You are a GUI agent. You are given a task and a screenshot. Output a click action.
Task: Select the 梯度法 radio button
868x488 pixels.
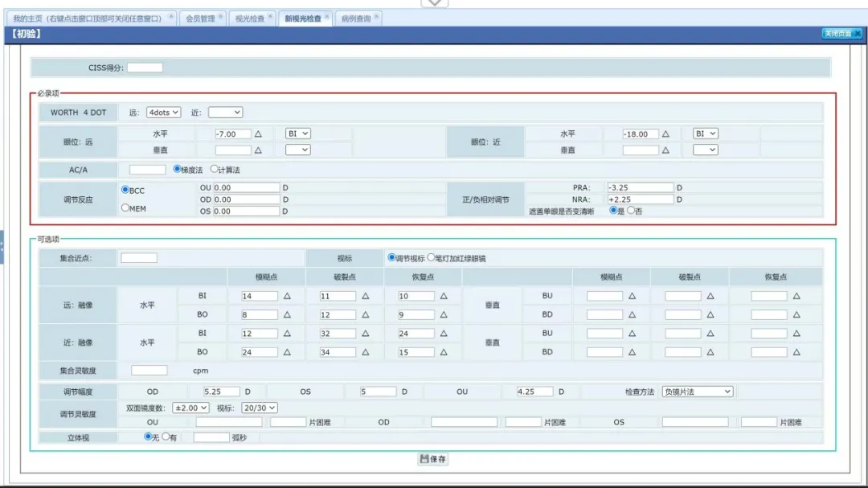177,169
